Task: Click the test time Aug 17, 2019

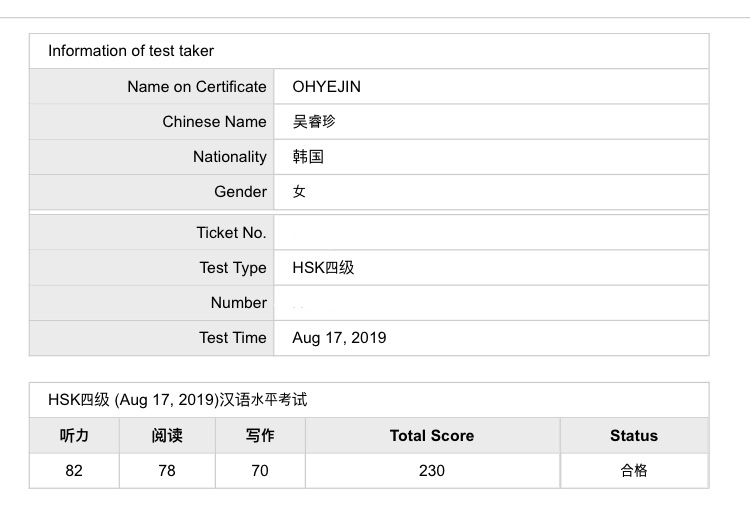Action: 339,338
